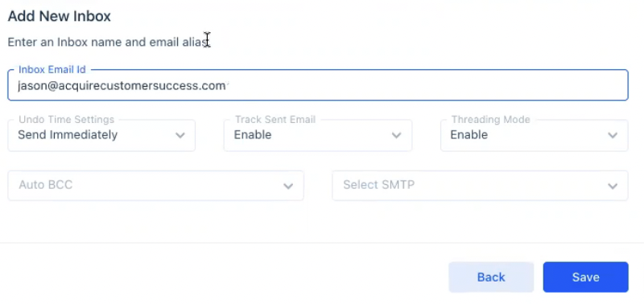Expand the Select SMTP dropdown field
This screenshot has height=304, width=644.
point(480,186)
